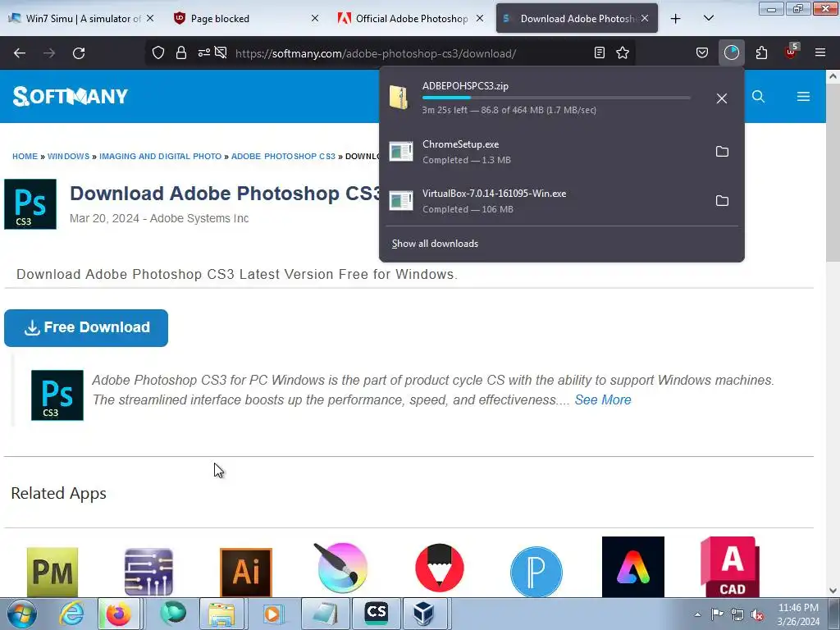Close the Page blocked tab

click(x=315, y=18)
